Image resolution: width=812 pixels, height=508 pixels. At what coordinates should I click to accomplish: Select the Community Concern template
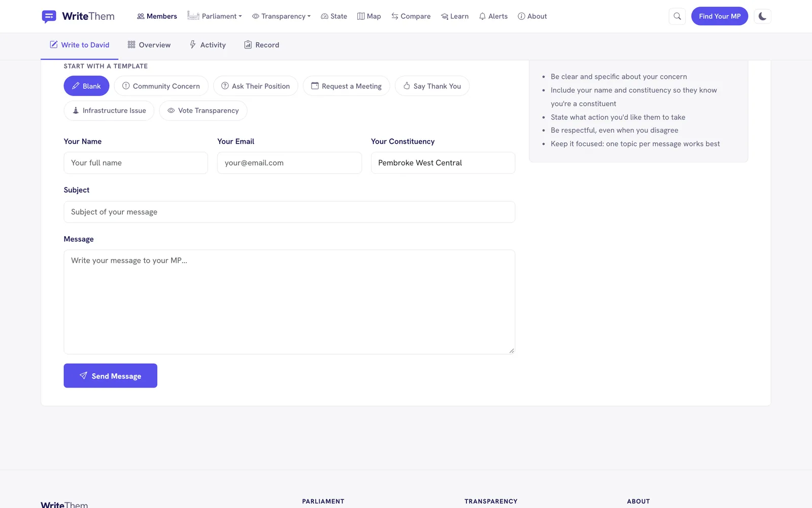pos(161,86)
